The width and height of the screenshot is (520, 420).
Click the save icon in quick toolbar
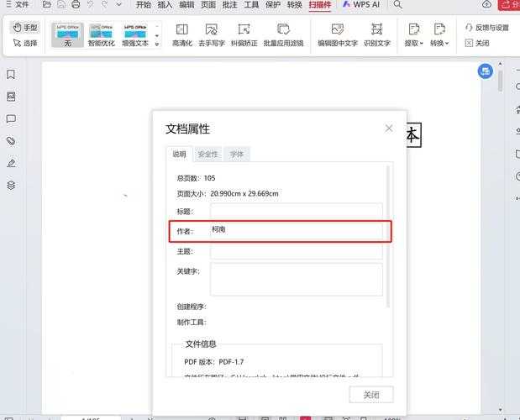61,4
